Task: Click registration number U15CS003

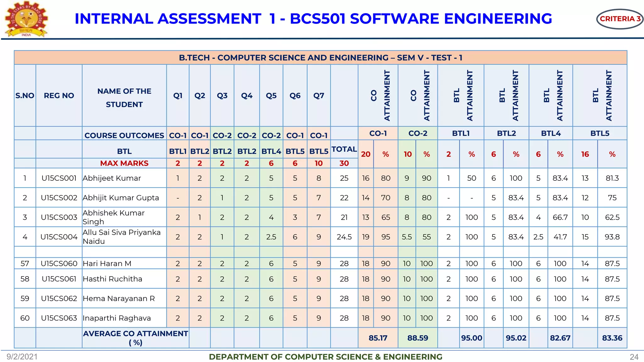Action: tap(59, 217)
